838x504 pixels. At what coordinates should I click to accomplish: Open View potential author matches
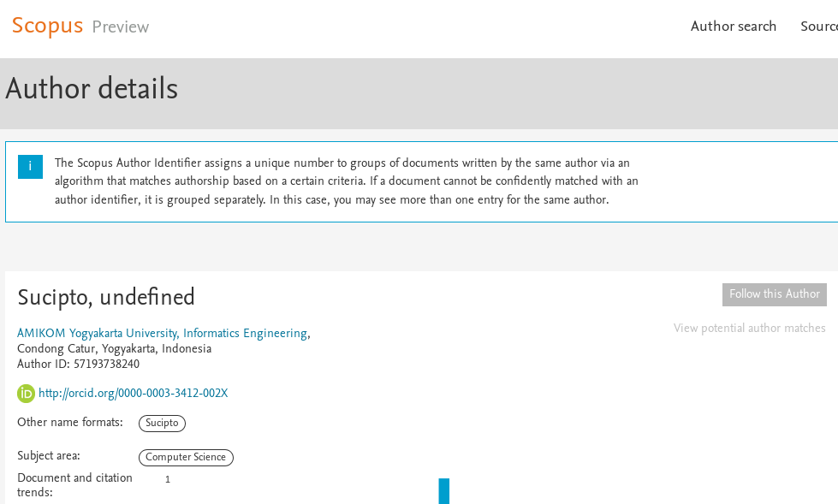coord(749,328)
